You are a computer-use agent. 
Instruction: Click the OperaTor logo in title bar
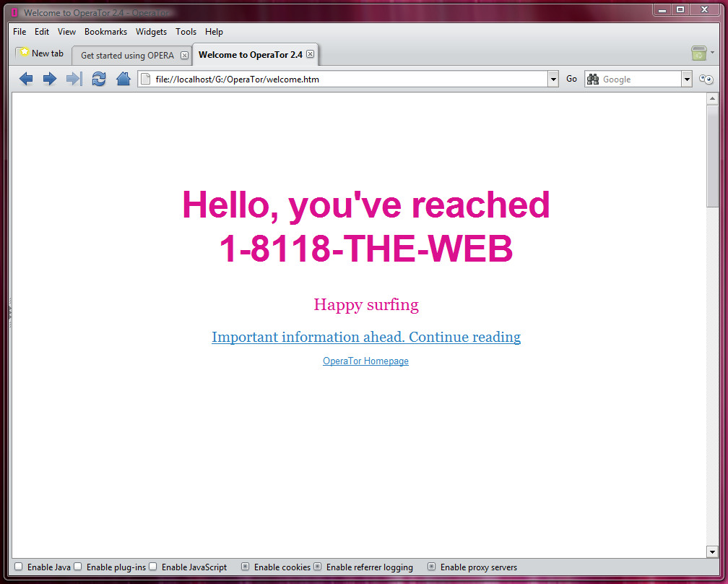tap(14, 12)
